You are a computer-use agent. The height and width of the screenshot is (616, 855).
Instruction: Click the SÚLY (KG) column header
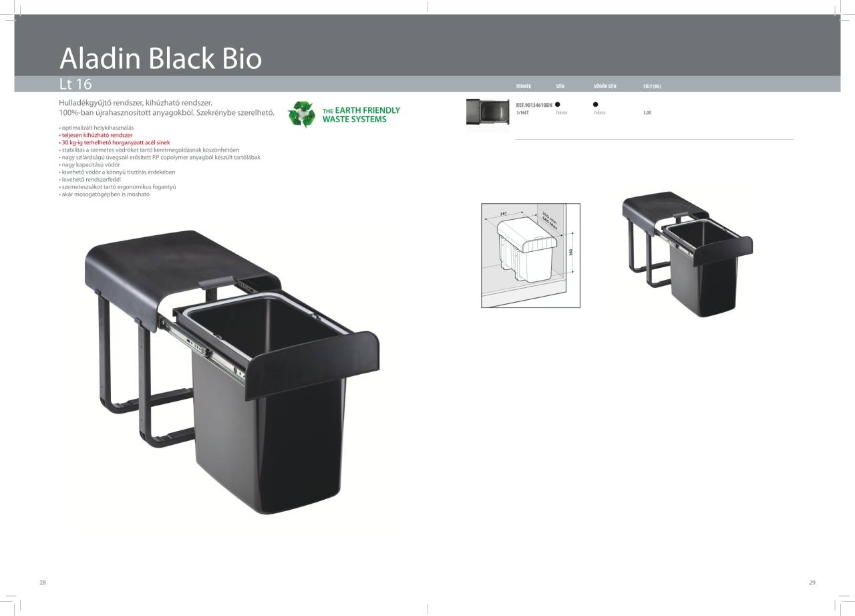652,87
